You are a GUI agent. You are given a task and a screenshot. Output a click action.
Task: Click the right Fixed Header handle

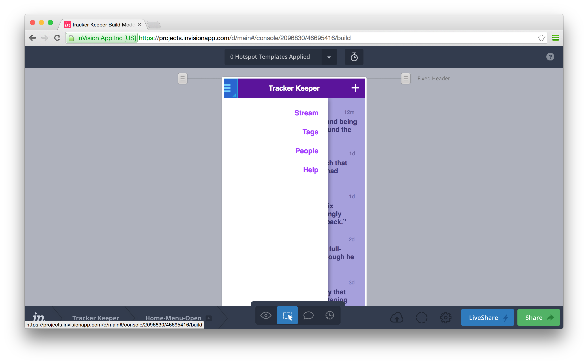[x=406, y=79]
